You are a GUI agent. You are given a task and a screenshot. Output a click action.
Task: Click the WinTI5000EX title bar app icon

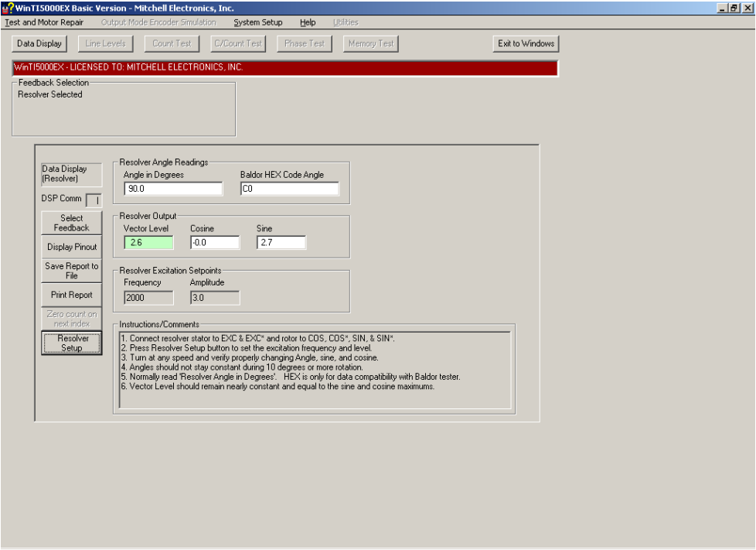click(x=8, y=8)
